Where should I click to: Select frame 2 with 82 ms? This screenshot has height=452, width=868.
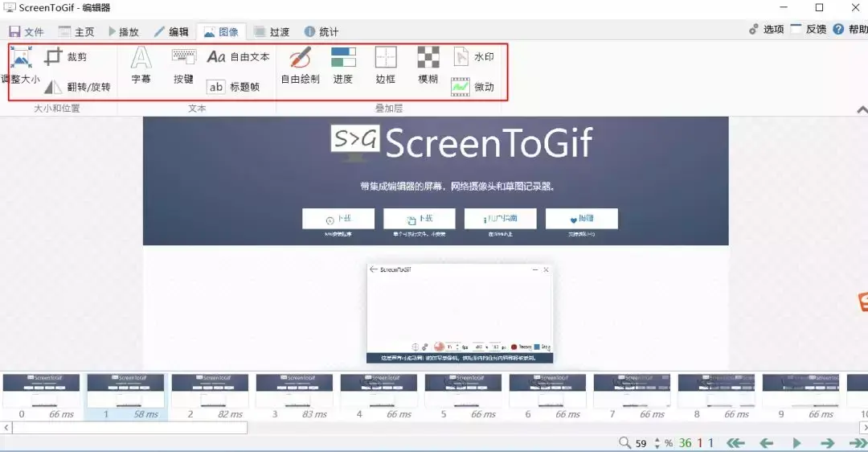(211, 397)
